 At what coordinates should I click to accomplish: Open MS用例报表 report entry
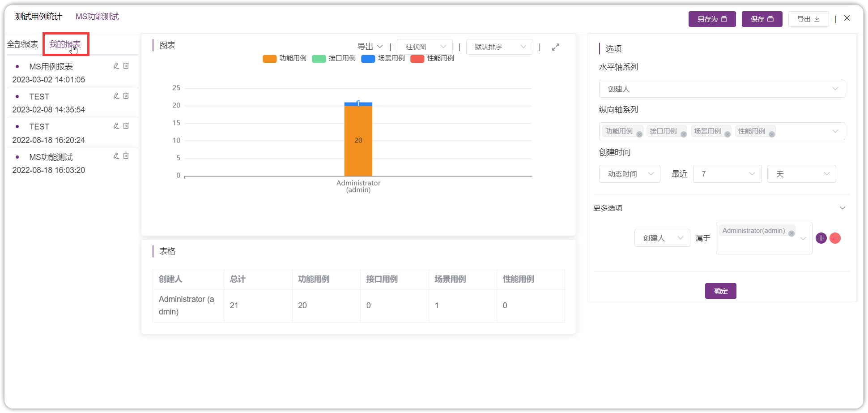pos(51,67)
